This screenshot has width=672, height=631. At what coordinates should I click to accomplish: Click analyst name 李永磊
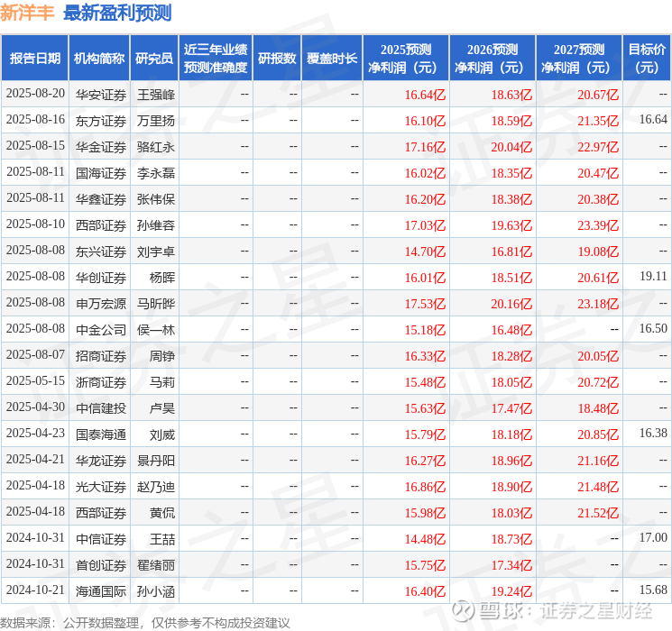click(155, 173)
